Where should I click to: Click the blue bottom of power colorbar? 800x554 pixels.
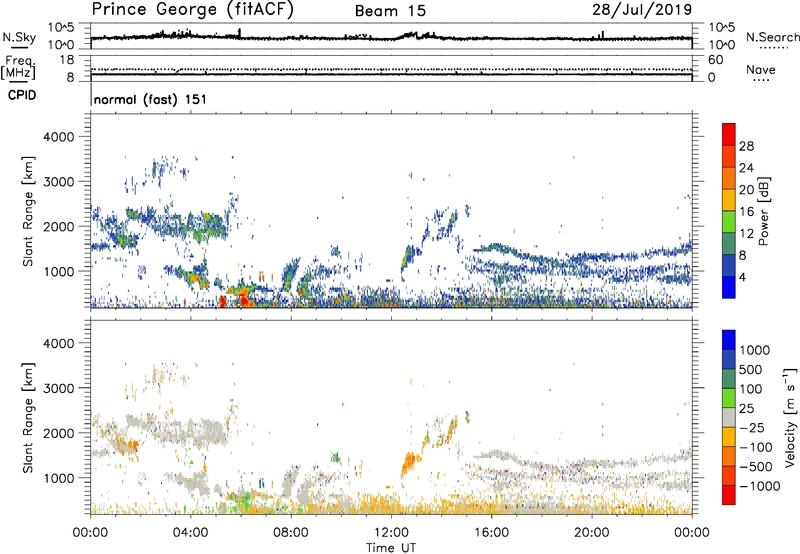pos(729,287)
